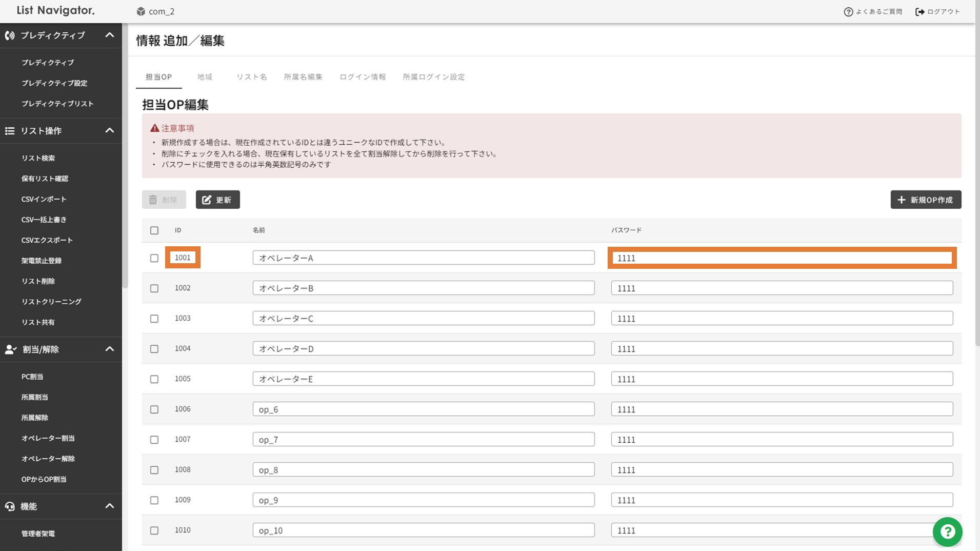Image resolution: width=980 pixels, height=551 pixels.
Task: Collapse the リスト操作 section chevron
Action: (109, 131)
